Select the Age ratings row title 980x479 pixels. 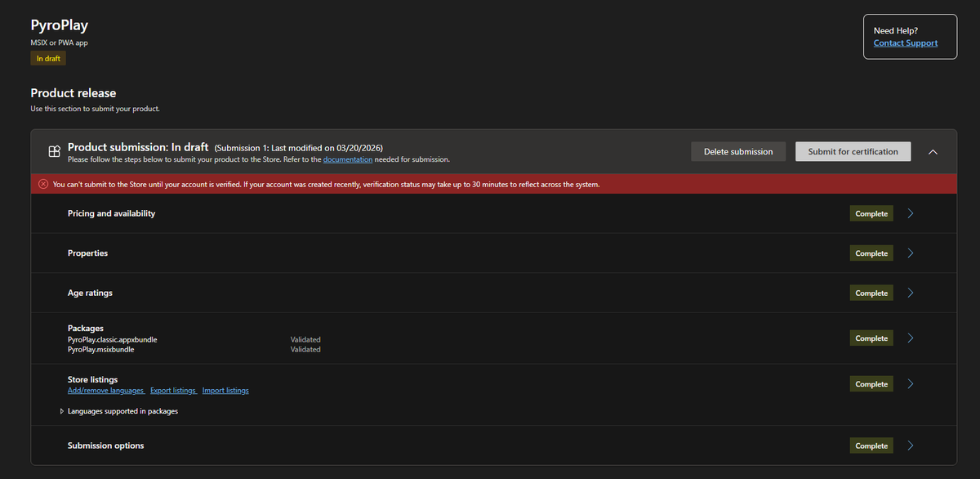click(90, 293)
